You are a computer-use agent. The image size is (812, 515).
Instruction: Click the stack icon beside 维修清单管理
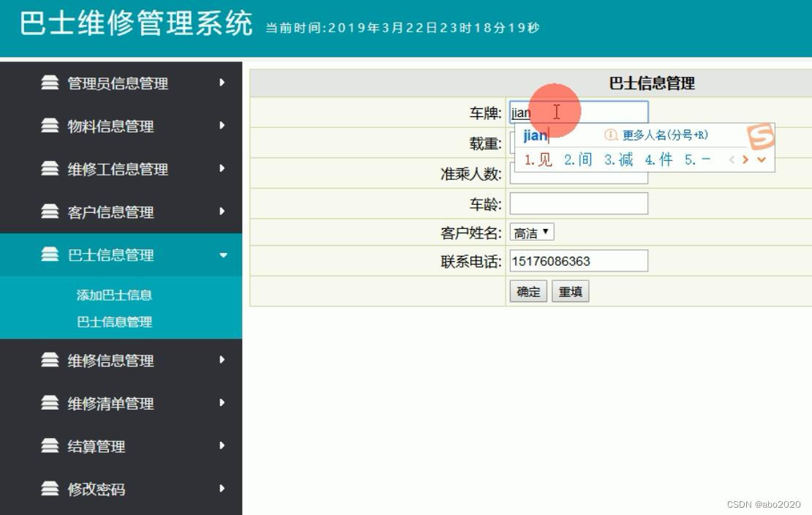50,402
